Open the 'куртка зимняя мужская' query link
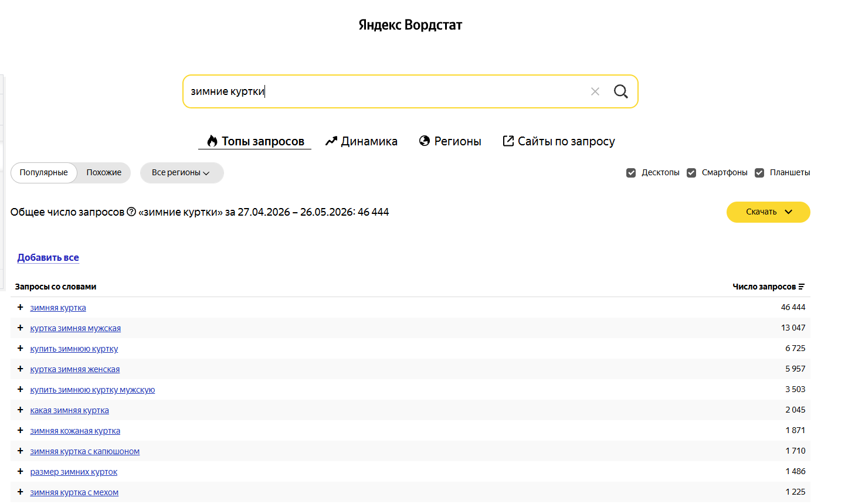 pos(76,328)
